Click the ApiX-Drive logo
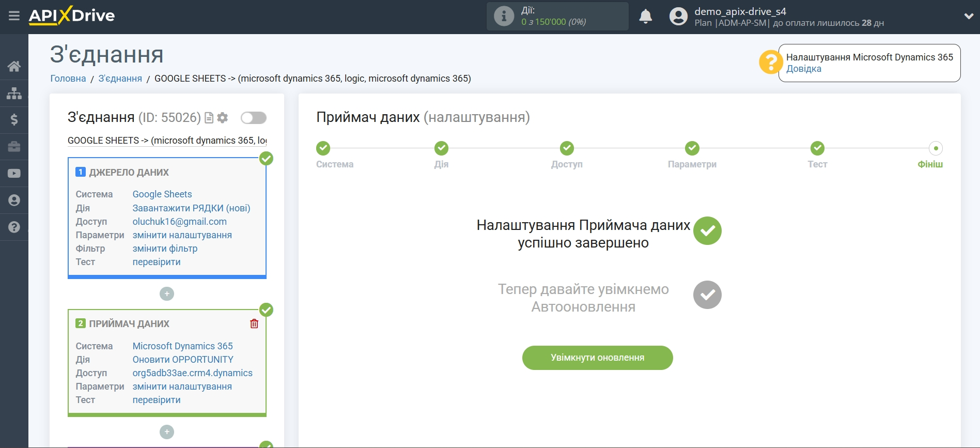This screenshot has width=980, height=448. 72,16
